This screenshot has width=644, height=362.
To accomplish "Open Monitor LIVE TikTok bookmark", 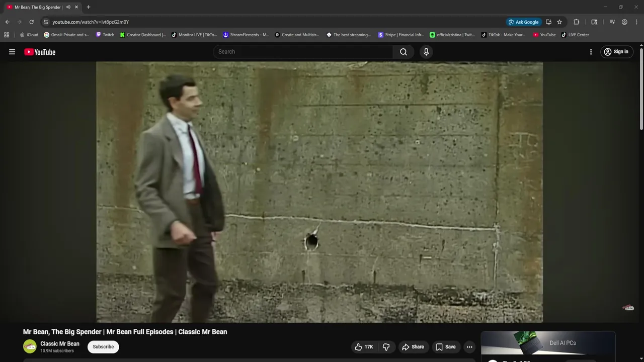I will pyautogui.click(x=194, y=35).
